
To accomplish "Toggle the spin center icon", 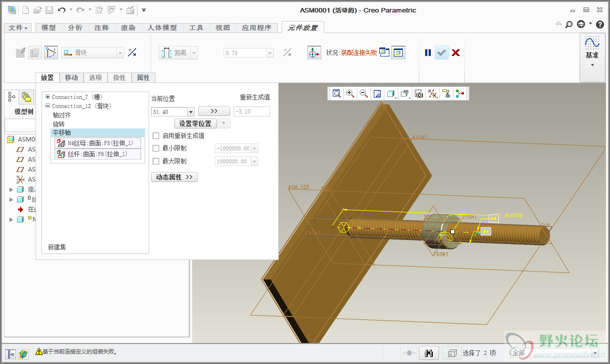I will (x=459, y=93).
